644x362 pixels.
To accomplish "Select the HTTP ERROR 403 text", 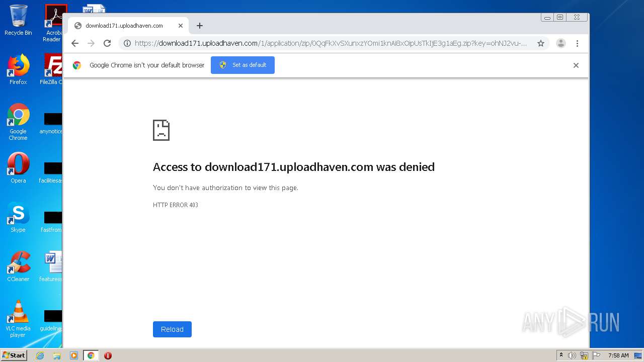I will (x=176, y=205).
